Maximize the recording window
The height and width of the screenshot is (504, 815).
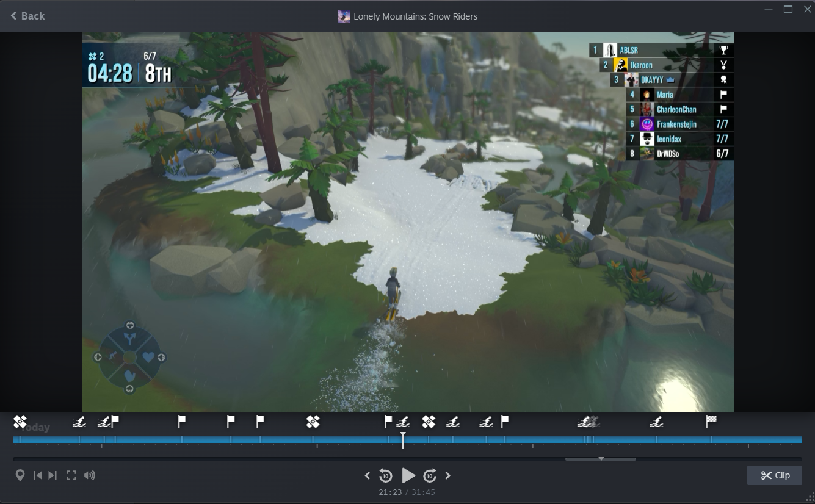pos(788,9)
